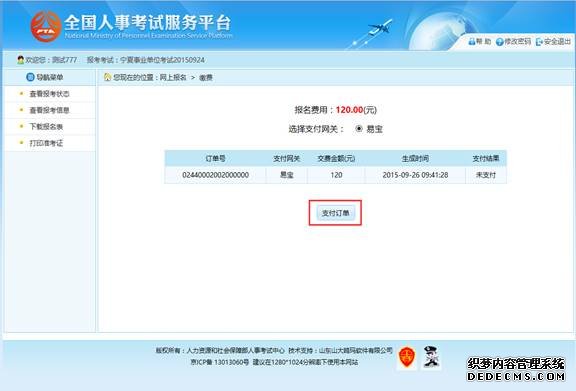Click the home icon beside 您现在的位置
This screenshot has width=576, height=391.
[107, 77]
